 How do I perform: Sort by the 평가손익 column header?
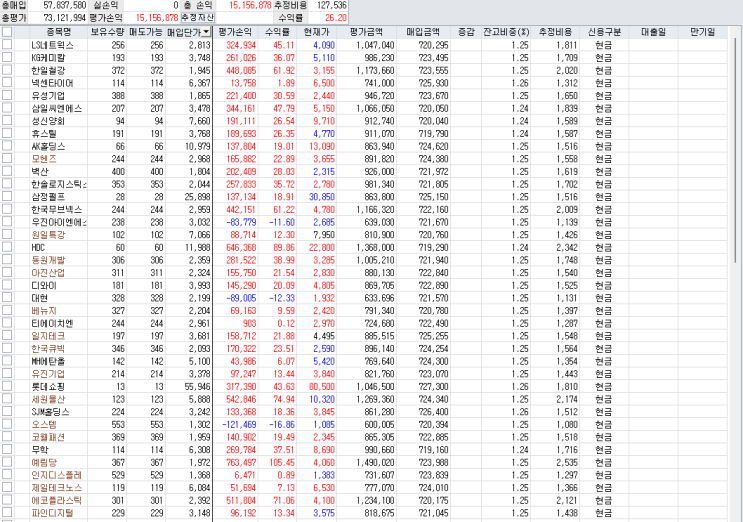(x=235, y=32)
